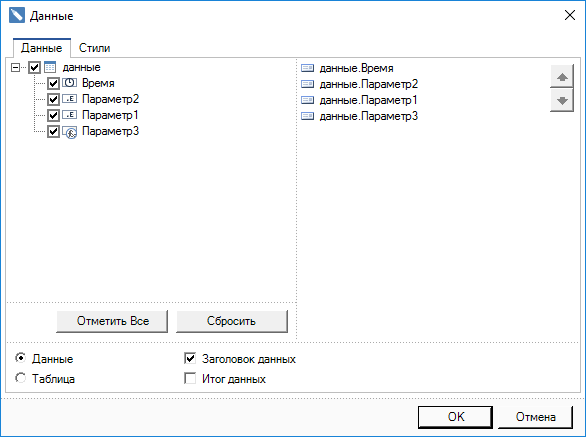Click the Параметр2 numeric field icon
586x437 pixels.
[x=70, y=99]
